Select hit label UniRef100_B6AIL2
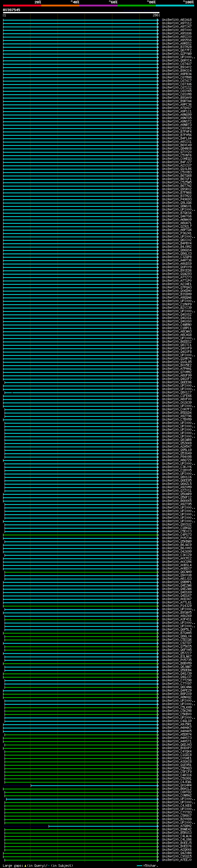Screen dimensions: 197x868 177,789
